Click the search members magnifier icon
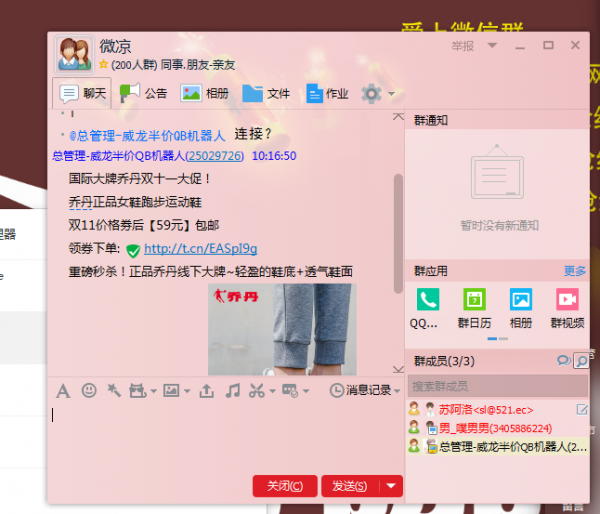The height and width of the screenshot is (514, 600). pyautogui.click(x=581, y=361)
